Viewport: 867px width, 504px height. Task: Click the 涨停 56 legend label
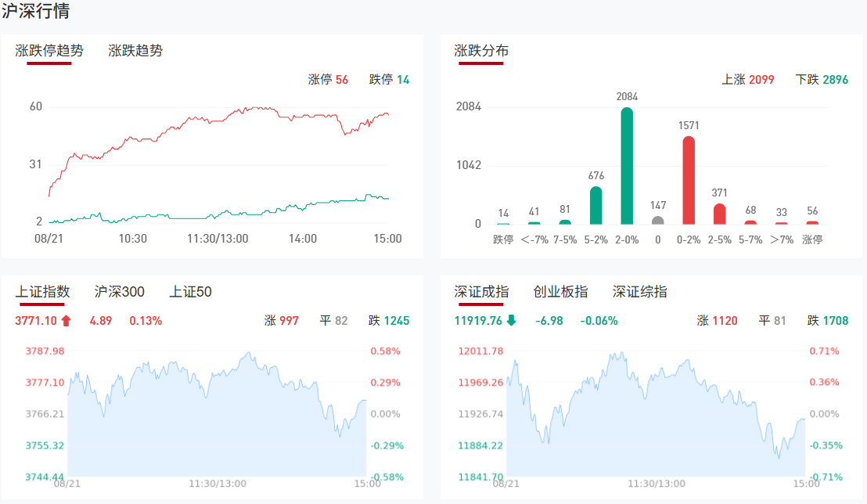point(328,80)
